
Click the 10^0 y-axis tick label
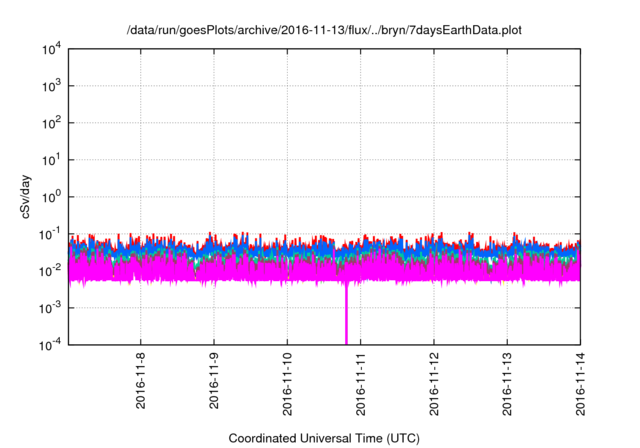click(52, 197)
